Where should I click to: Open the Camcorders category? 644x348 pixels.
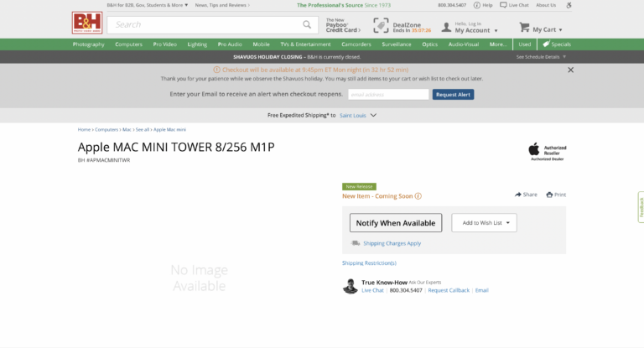(356, 44)
